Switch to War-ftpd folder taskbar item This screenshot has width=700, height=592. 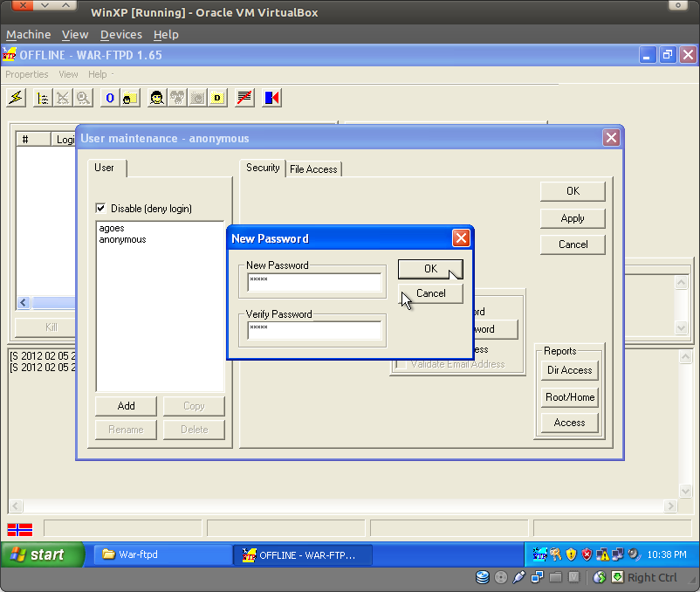point(163,554)
